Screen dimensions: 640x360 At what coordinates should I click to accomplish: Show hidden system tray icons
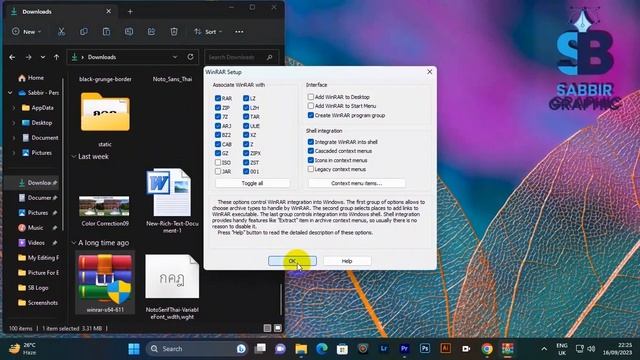(544, 349)
